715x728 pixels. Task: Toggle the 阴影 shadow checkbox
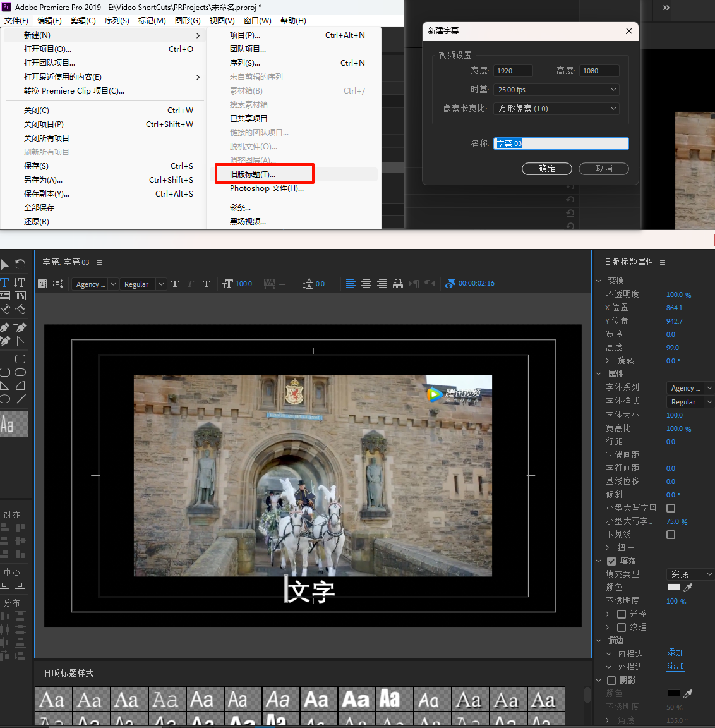pos(611,681)
